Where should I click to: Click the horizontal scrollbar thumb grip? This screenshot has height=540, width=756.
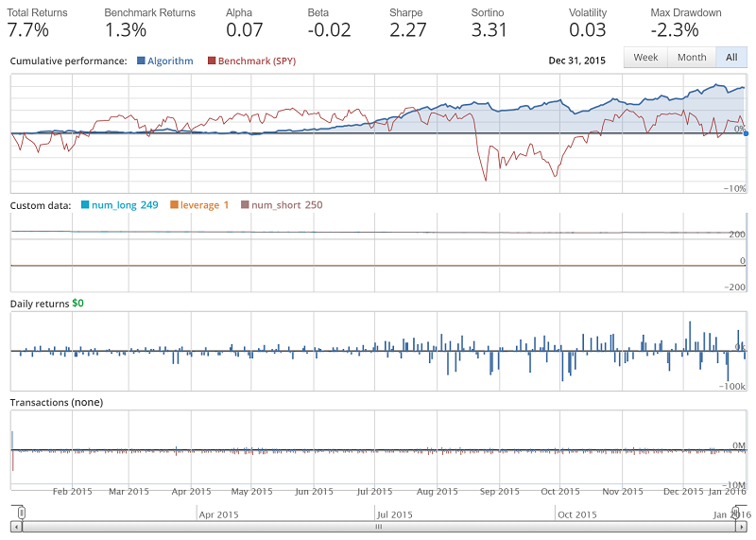pos(378,527)
